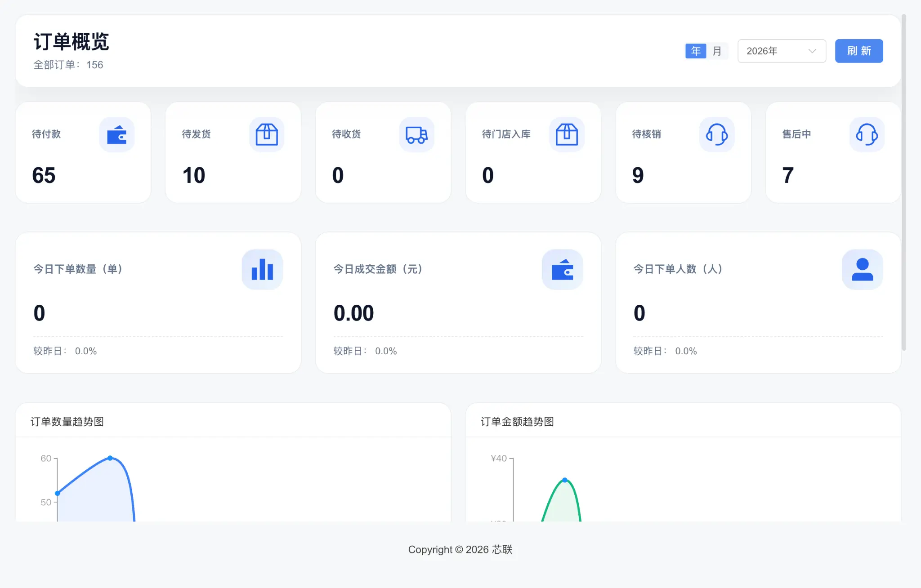
Task: Click the peak point on green amount chart
Action: click(565, 480)
